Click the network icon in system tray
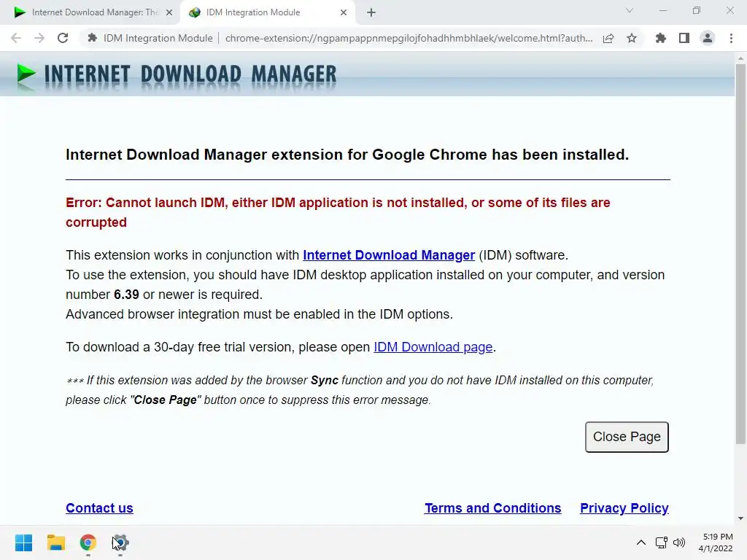This screenshot has width=747, height=560. (x=661, y=542)
